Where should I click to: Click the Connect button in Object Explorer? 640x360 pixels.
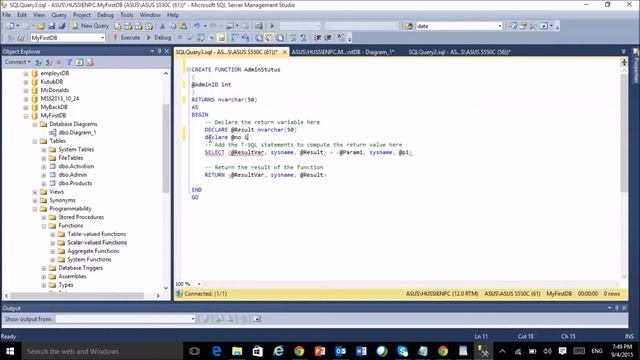tap(18, 62)
